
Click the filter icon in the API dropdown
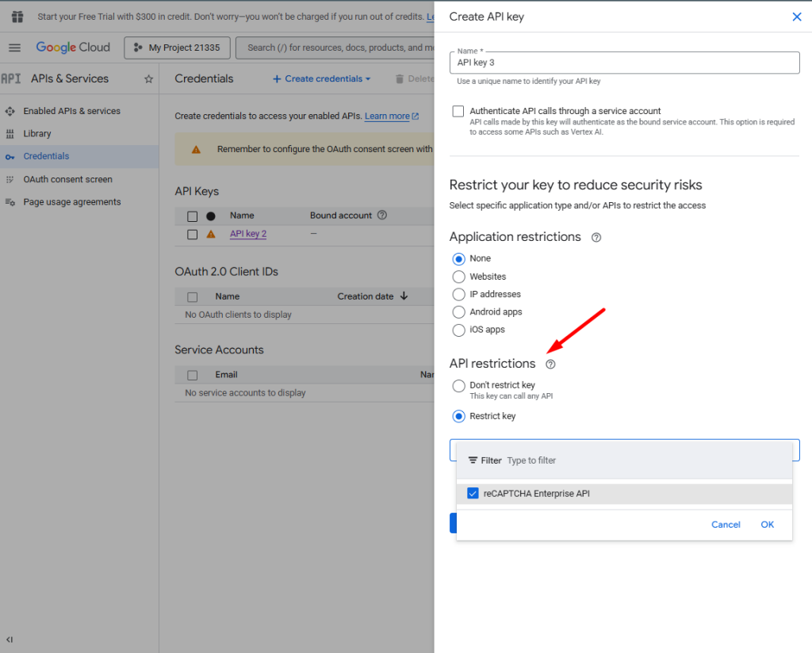(x=473, y=460)
